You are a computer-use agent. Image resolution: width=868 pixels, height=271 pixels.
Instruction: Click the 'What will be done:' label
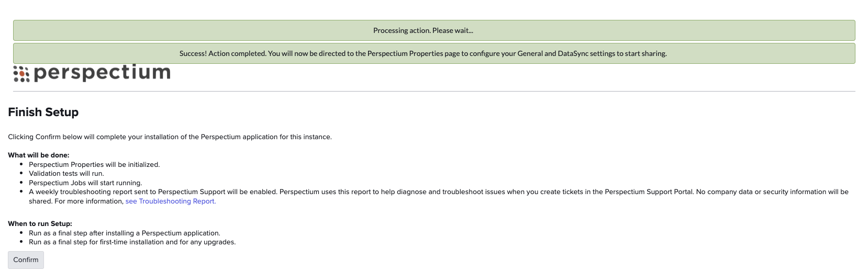coord(39,155)
